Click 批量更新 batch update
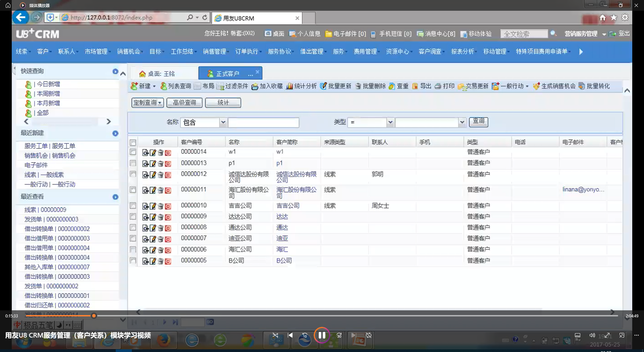The height and width of the screenshot is (352, 644). pos(336,86)
